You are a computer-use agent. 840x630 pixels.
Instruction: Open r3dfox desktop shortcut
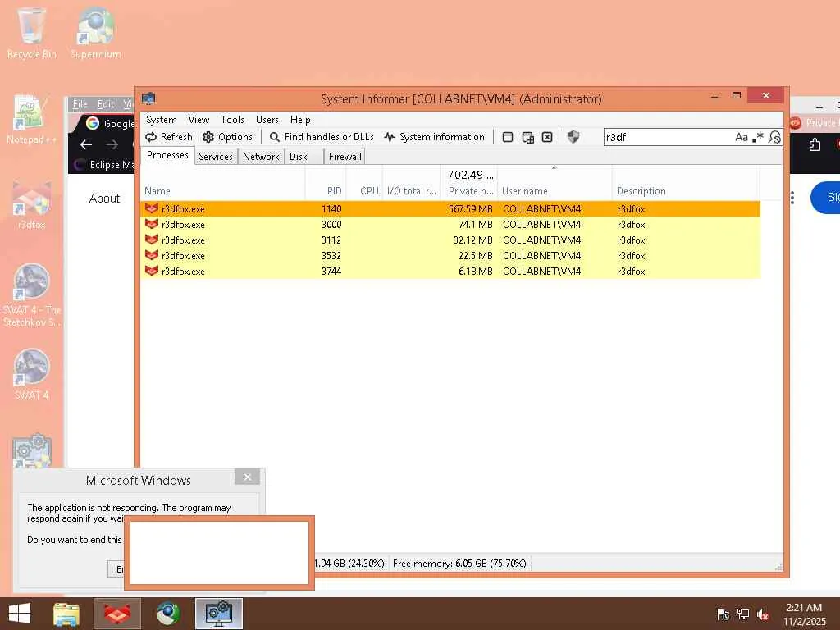click(x=32, y=206)
